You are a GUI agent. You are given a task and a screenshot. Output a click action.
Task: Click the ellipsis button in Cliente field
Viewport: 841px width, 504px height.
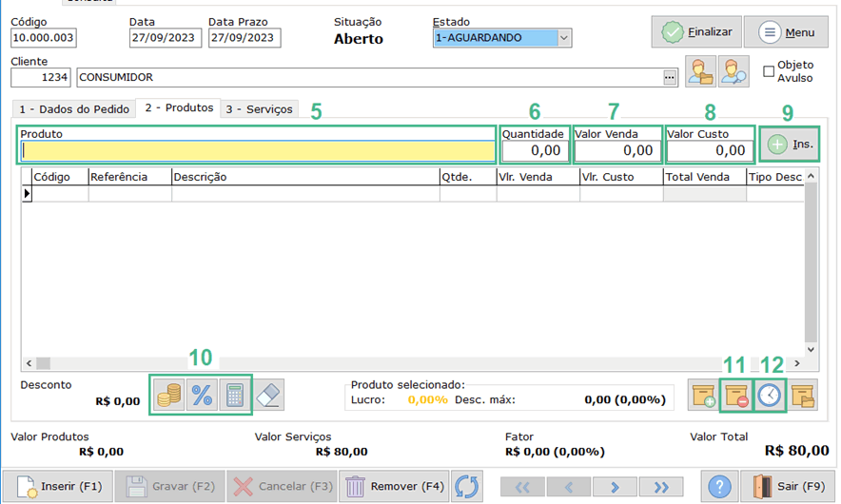(x=670, y=78)
